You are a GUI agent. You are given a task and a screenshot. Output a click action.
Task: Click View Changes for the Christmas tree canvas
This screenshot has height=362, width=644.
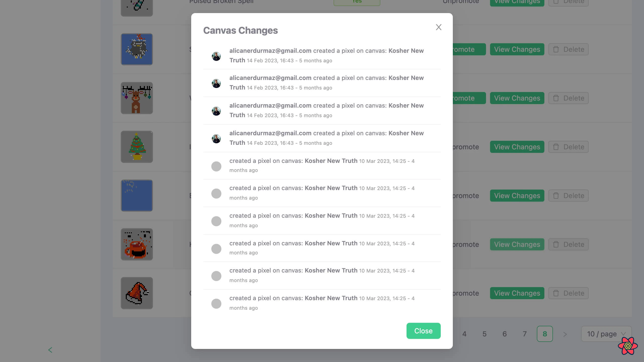(517, 147)
